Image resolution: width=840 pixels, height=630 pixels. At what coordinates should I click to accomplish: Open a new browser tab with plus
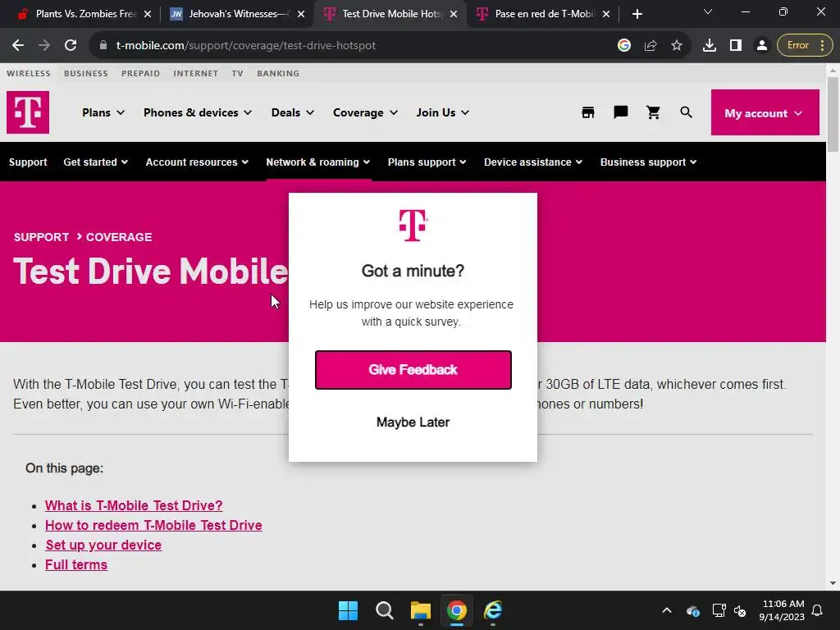[x=637, y=14]
